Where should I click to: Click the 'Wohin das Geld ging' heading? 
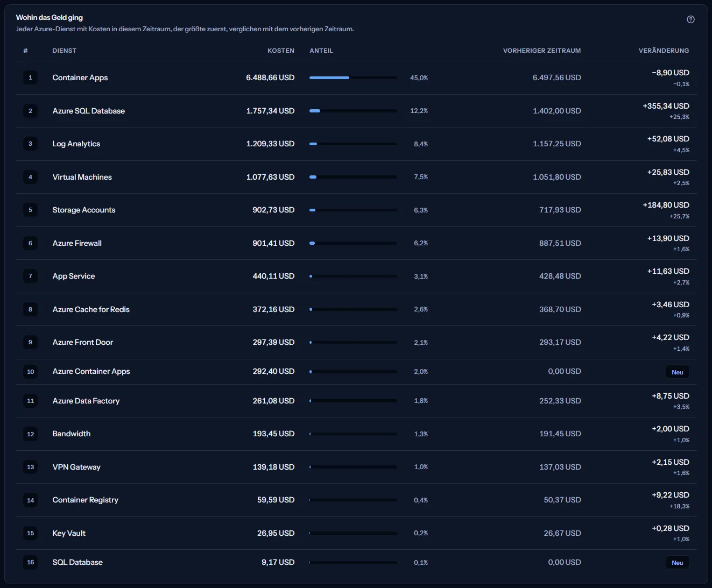50,18
